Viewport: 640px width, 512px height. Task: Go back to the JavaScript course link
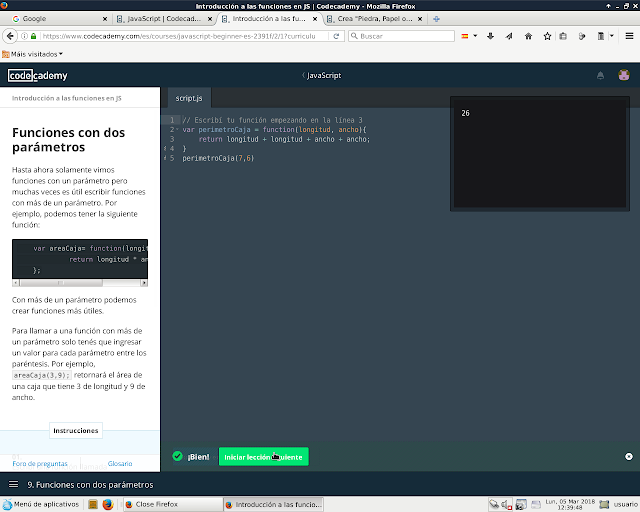pos(322,75)
